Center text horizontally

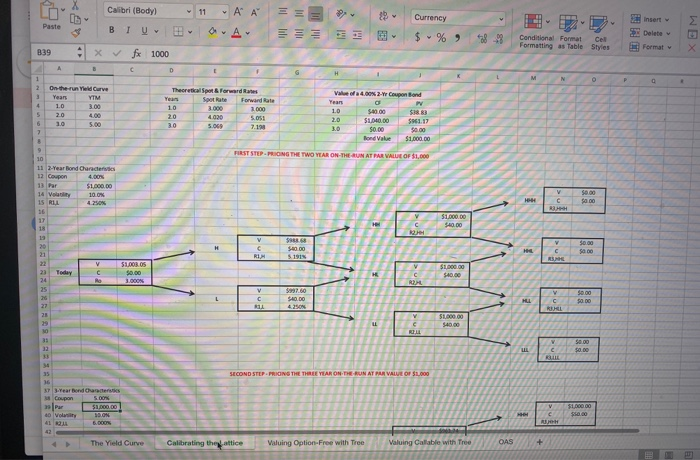pos(299,33)
